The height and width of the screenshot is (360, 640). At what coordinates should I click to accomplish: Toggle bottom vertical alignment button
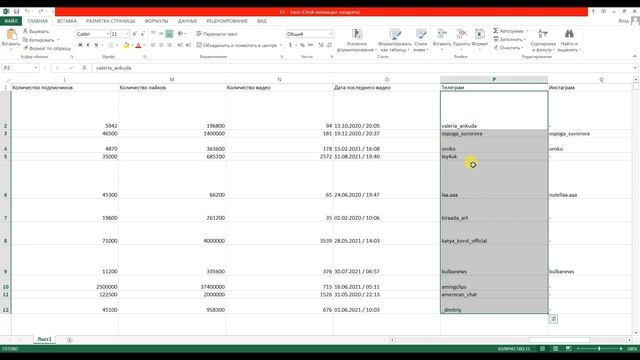[x=169, y=34]
